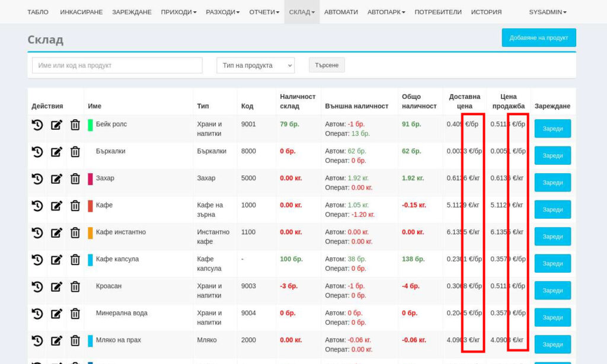Delete the Кафе инстантно product

(75, 233)
